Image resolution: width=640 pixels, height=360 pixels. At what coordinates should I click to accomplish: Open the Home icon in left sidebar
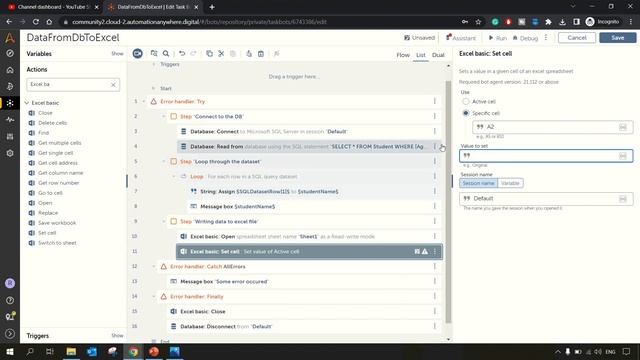coord(10,70)
